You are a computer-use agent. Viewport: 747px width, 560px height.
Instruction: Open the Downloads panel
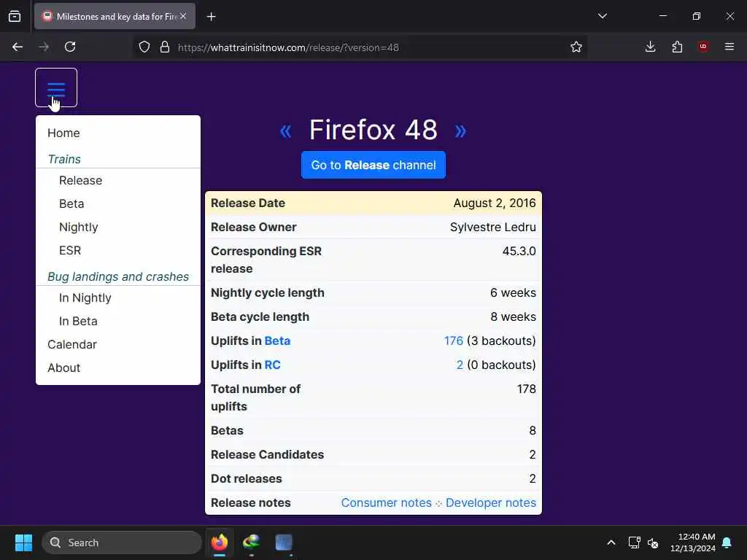click(650, 47)
